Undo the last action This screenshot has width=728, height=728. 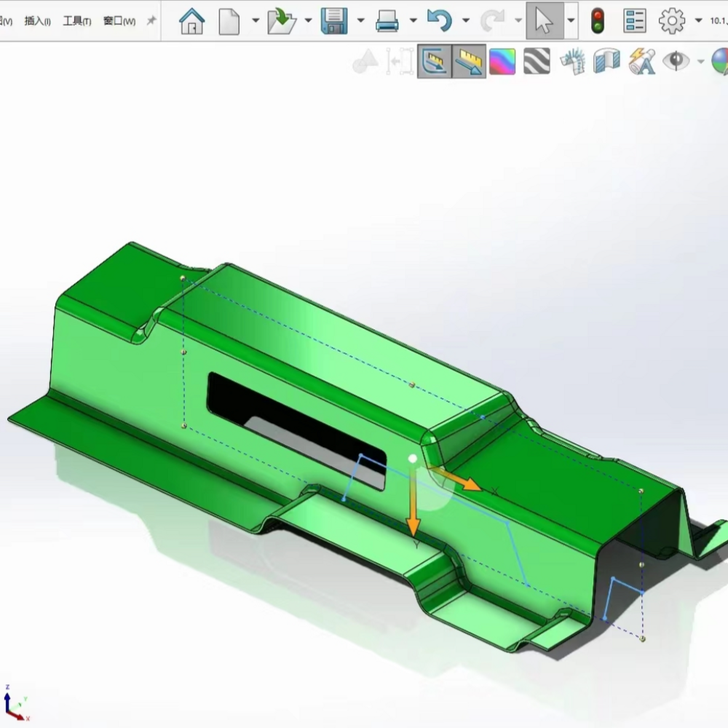tap(439, 21)
